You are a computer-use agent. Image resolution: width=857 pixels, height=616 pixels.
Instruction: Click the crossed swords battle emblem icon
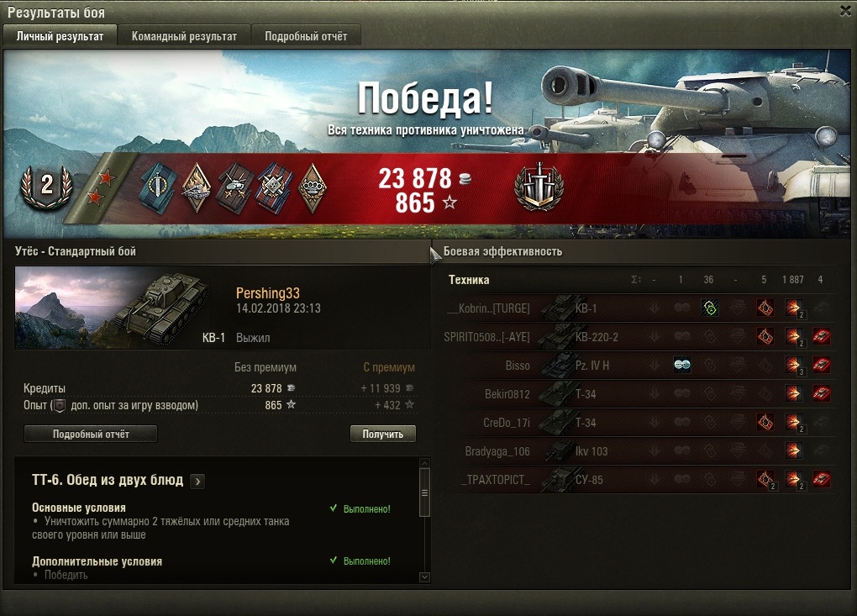pyautogui.click(x=539, y=187)
